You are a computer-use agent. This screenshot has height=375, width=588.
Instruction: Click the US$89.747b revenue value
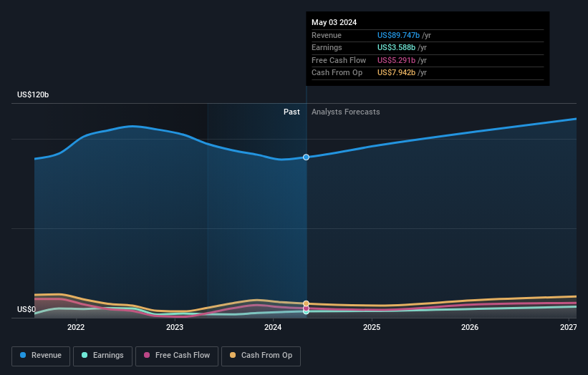click(x=398, y=35)
